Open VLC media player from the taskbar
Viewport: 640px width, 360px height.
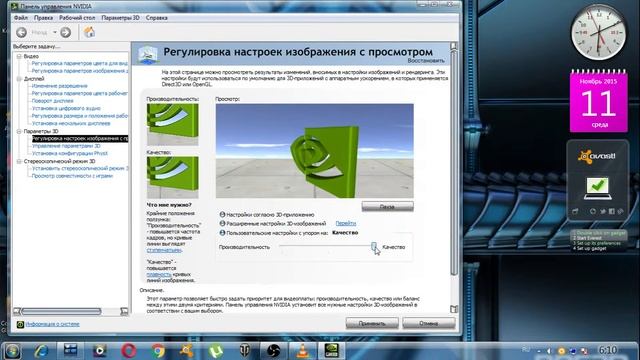[302, 351]
